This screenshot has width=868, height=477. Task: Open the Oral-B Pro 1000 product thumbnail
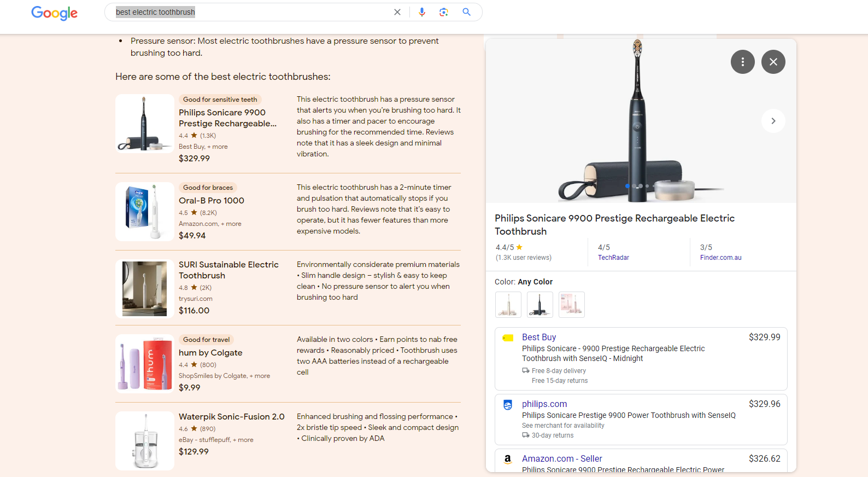145,212
